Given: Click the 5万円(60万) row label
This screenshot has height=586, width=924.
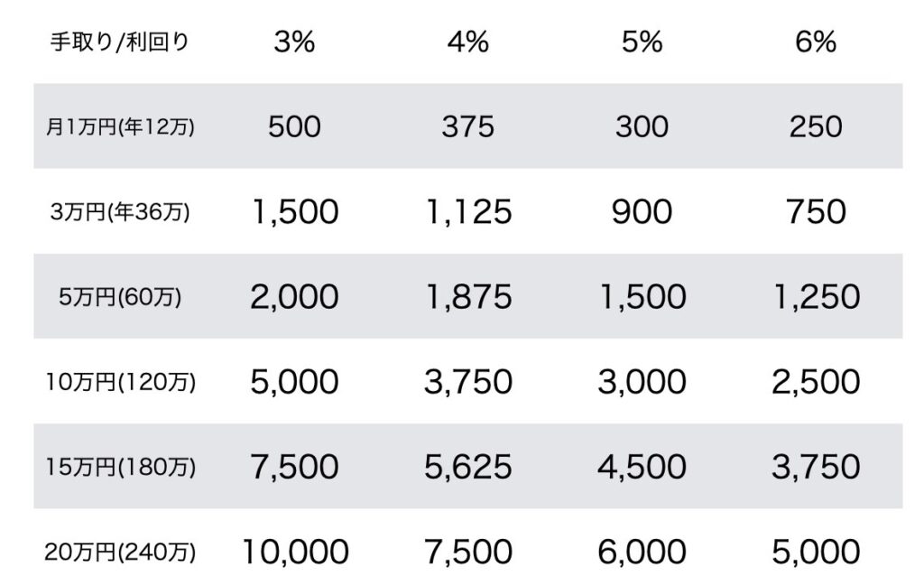Looking at the screenshot, I should coord(120,296).
